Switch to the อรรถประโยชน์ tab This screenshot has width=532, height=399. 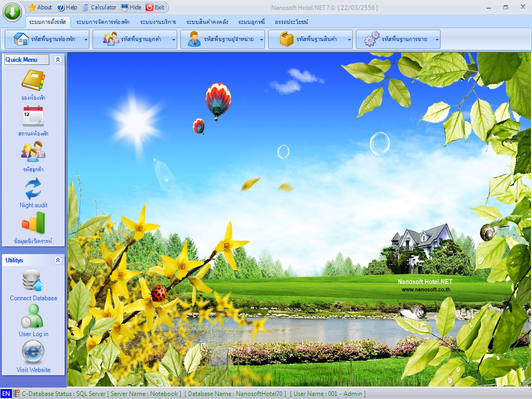(x=291, y=22)
